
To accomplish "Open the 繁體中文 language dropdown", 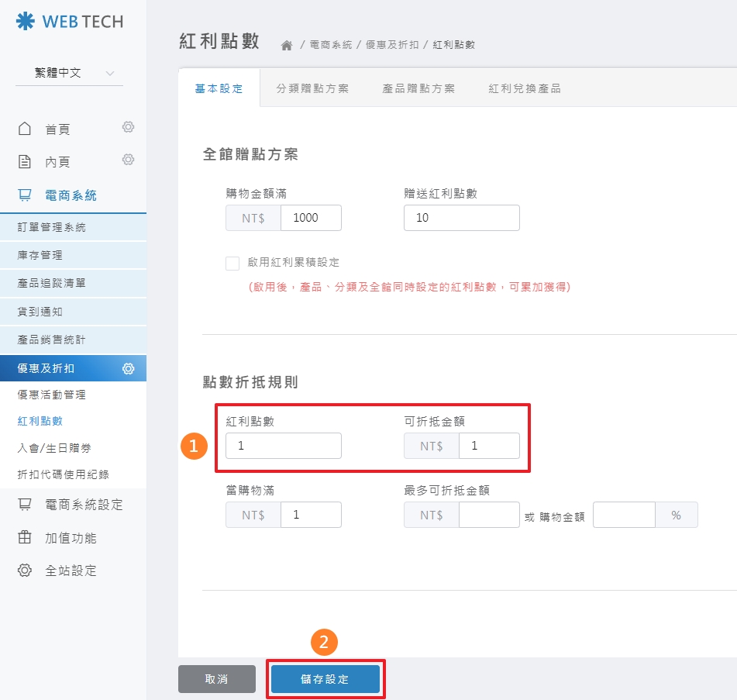I will [x=68, y=72].
